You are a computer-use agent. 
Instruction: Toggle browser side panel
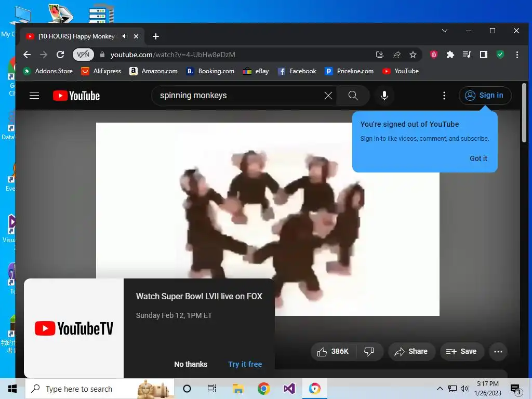(484, 55)
